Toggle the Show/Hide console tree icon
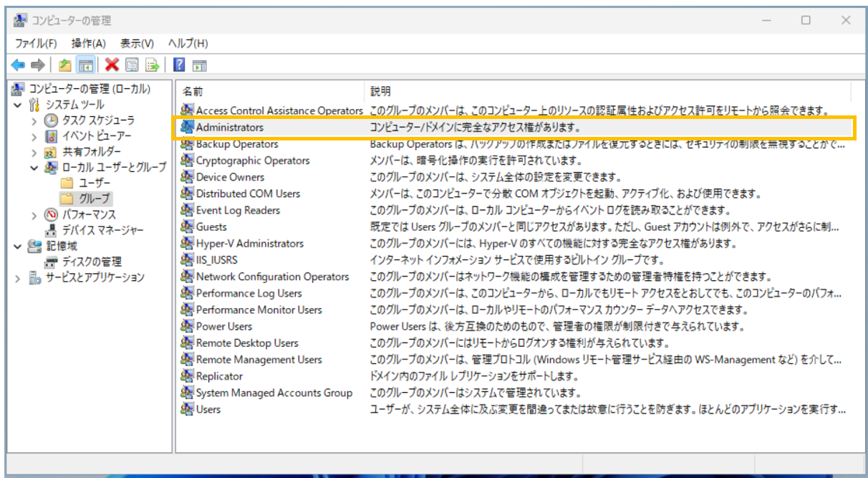Viewport: 868px width, 478px height. click(x=86, y=65)
